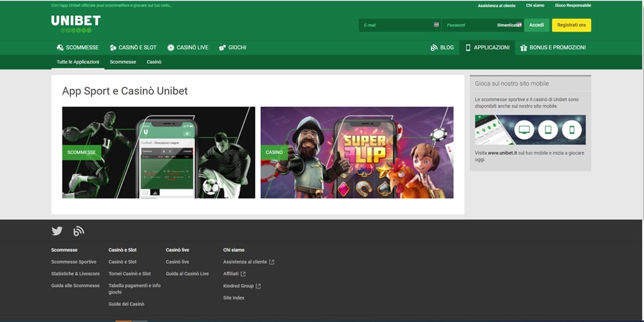The height and width of the screenshot is (322, 644).
Task: Open www.unibet.it link in sidebar
Action: [x=502, y=153]
